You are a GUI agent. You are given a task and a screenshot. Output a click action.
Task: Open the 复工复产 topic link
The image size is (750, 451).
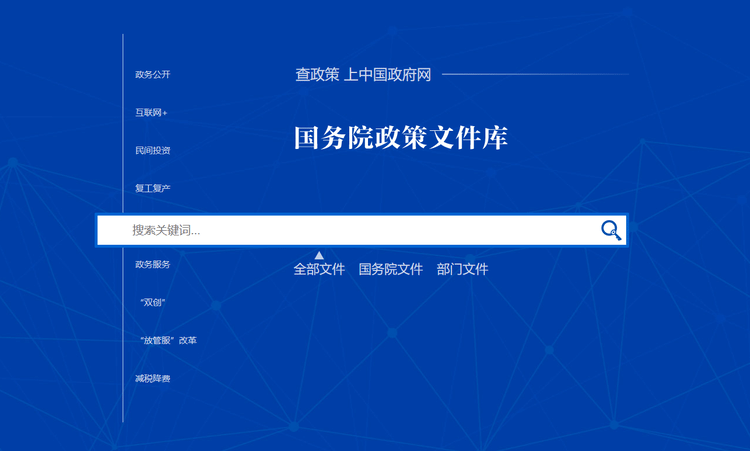pos(153,188)
